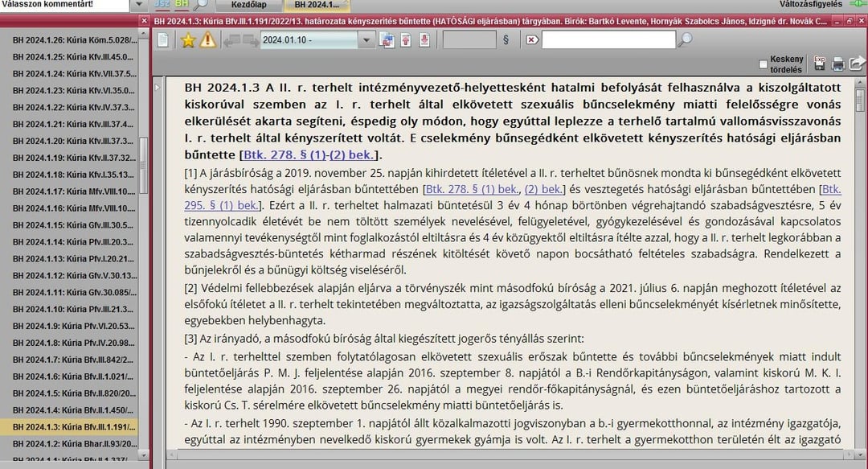Toggle the BH icon in the top bar
Viewport: 868px width, 469px height.
click(181, 3)
